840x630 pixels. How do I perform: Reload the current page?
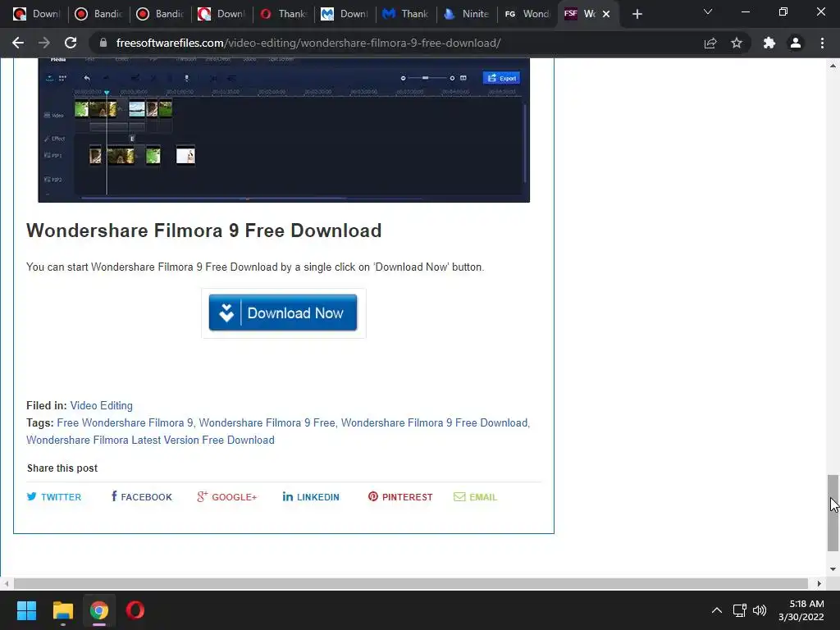[71, 43]
